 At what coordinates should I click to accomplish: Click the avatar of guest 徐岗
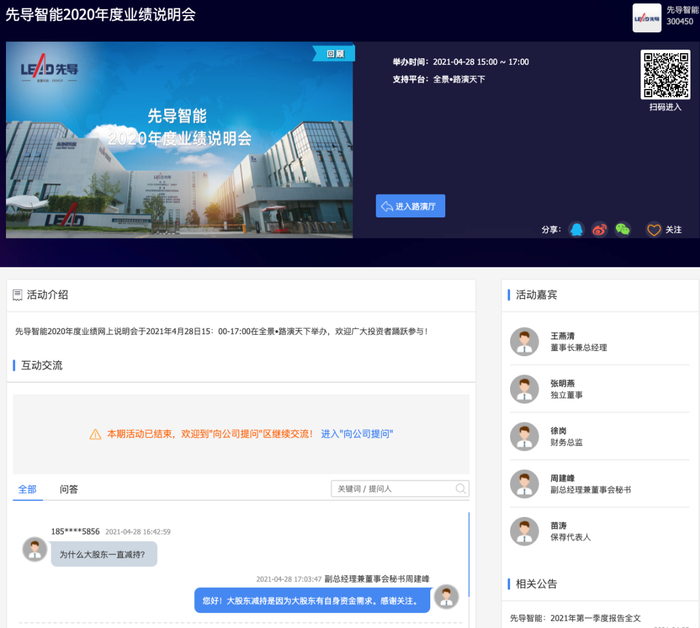tap(525, 436)
